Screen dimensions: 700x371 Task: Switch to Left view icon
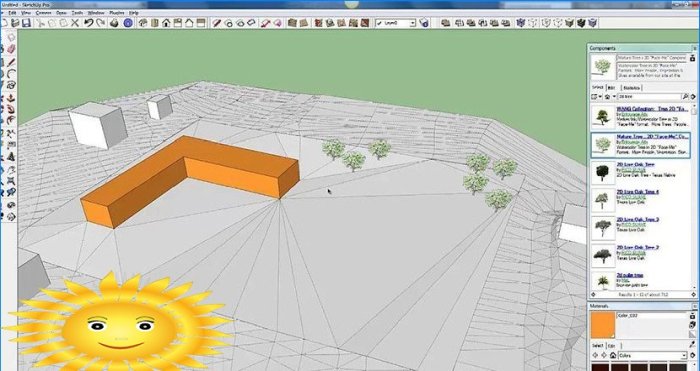201,23
